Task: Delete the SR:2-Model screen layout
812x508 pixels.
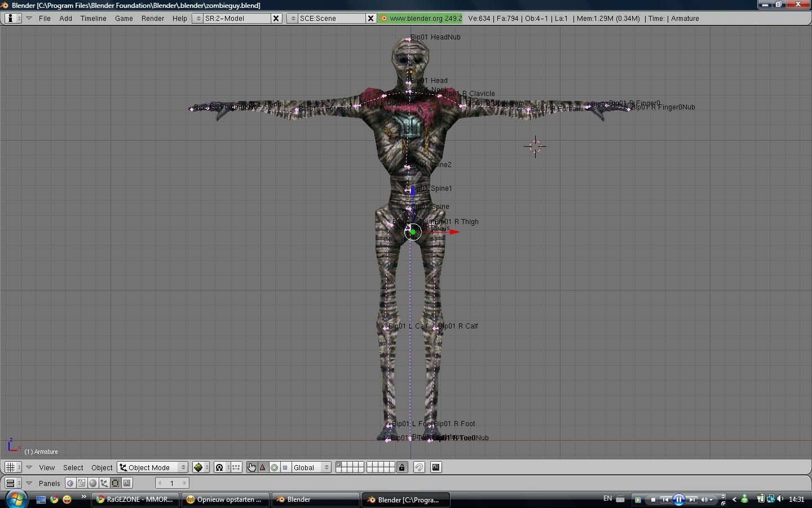Action: click(276, 19)
